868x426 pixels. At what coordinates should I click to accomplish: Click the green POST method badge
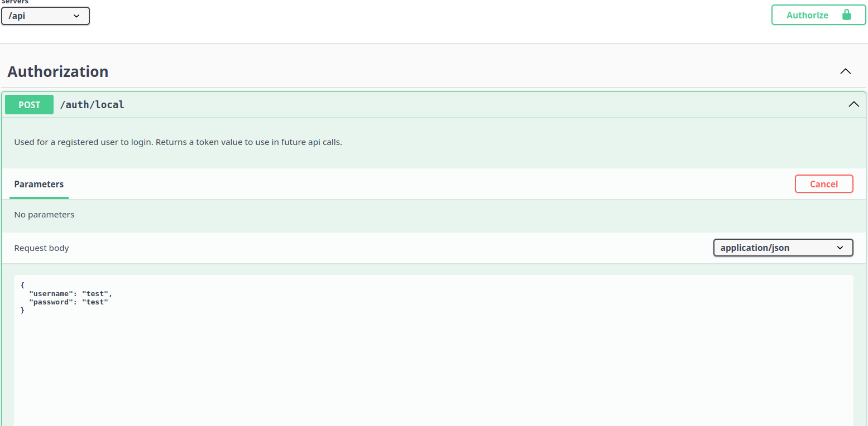(30, 104)
